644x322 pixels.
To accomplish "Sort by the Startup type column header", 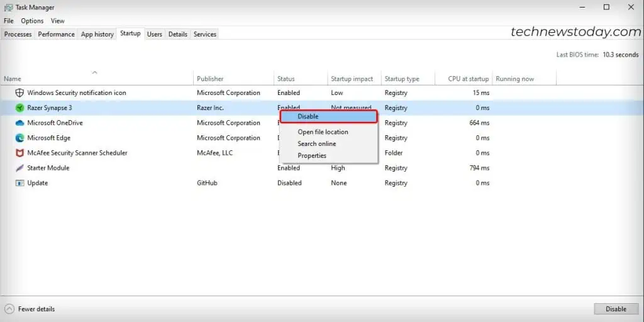I will click(x=408, y=79).
